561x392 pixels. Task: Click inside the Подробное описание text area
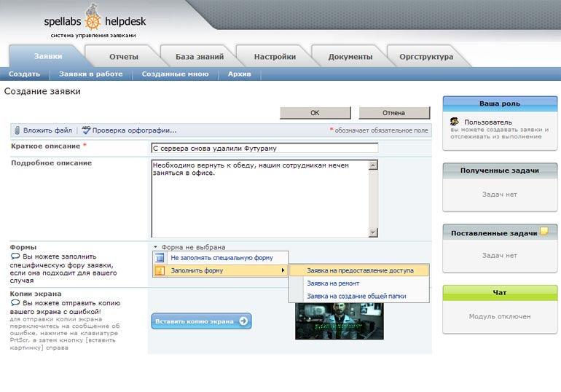click(x=260, y=198)
